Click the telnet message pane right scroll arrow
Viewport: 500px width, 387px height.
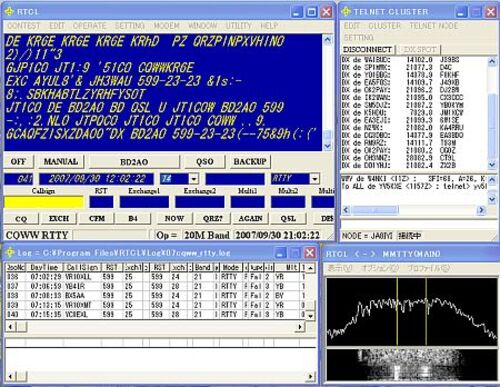(x=481, y=210)
